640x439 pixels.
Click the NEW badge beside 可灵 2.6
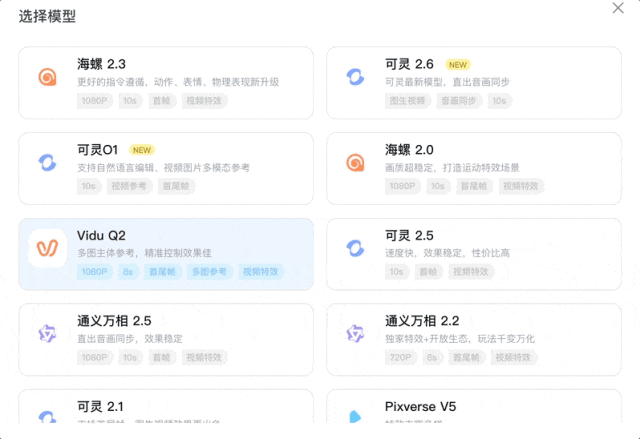pyautogui.click(x=458, y=65)
